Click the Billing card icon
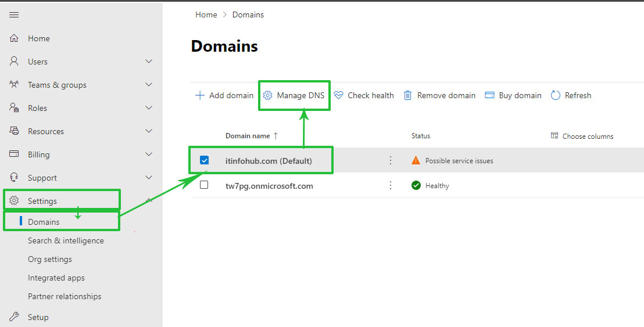The image size is (644, 327). click(14, 154)
